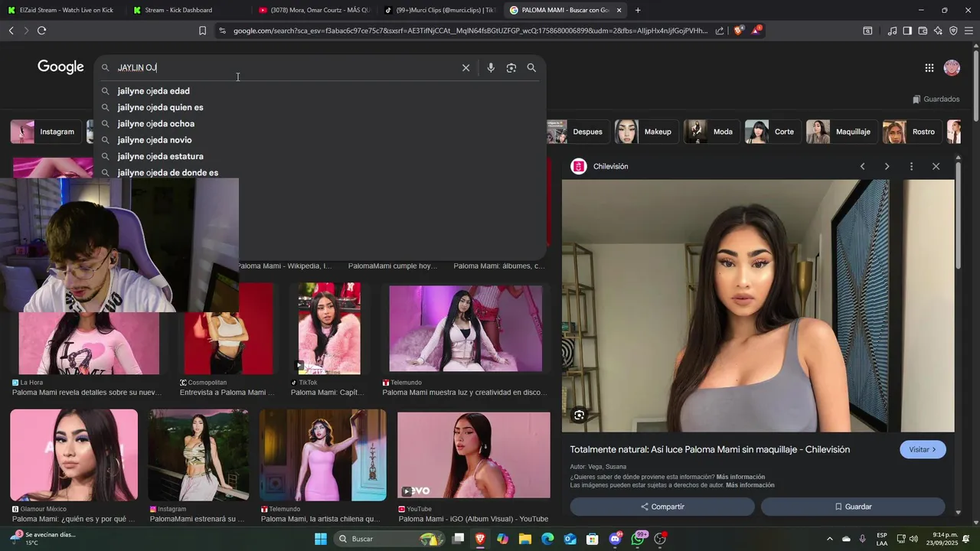This screenshot has height=551, width=980.
Task: Open Brave playlist music note icon
Action: pyautogui.click(x=892, y=31)
